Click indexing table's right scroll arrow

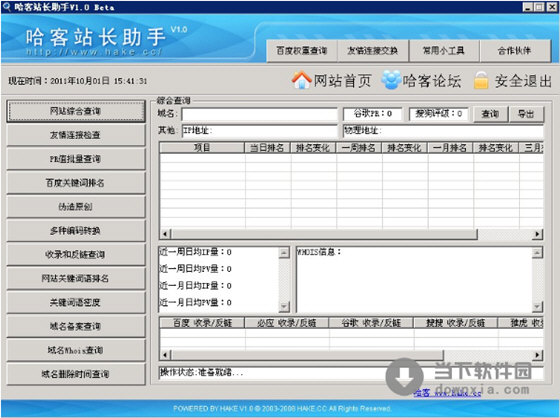coord(538,355)
